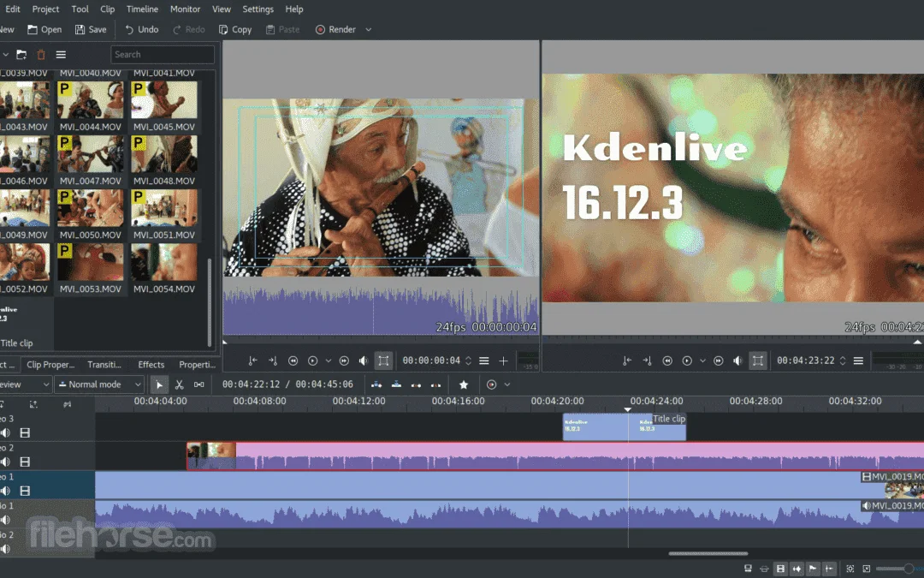The image size is (924, 578).
Task: Click the Copy button
Action: [235, 29]
